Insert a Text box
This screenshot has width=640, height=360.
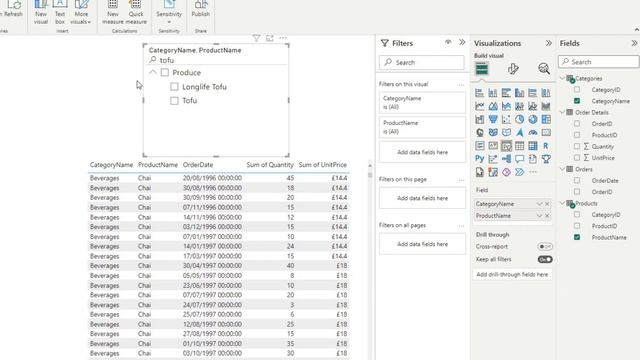tap(60, 12)
